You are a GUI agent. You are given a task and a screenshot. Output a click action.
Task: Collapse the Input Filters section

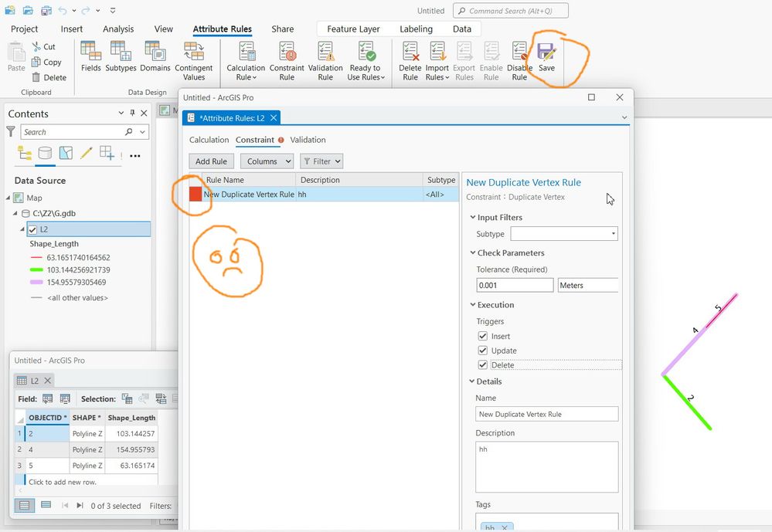pos(473,217)
